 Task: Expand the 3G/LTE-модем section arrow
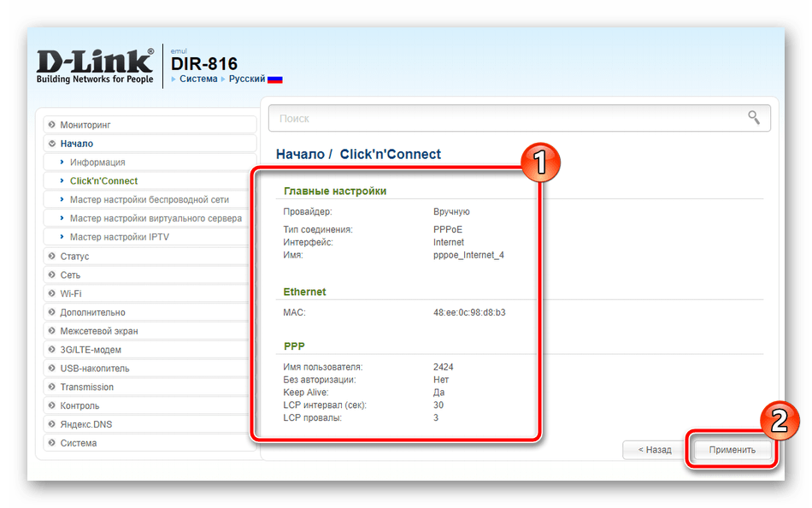pyautogui.click(x=52, y=350)
